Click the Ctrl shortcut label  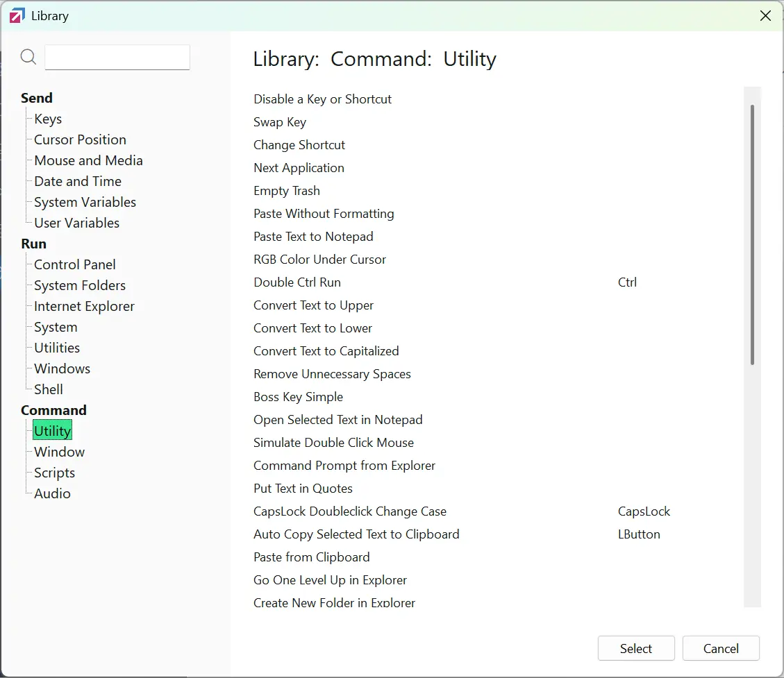(x=627, y=283)
